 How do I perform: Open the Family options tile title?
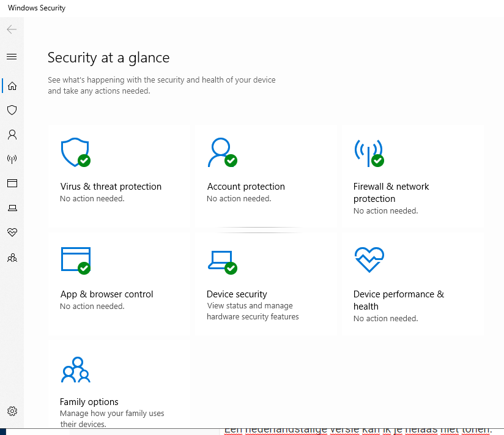coord(89,402)
